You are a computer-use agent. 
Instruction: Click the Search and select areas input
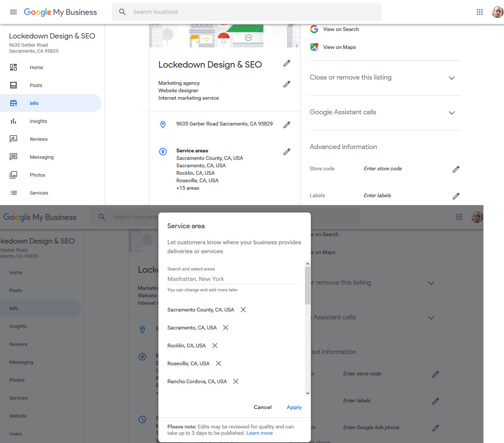coord(232,279)
